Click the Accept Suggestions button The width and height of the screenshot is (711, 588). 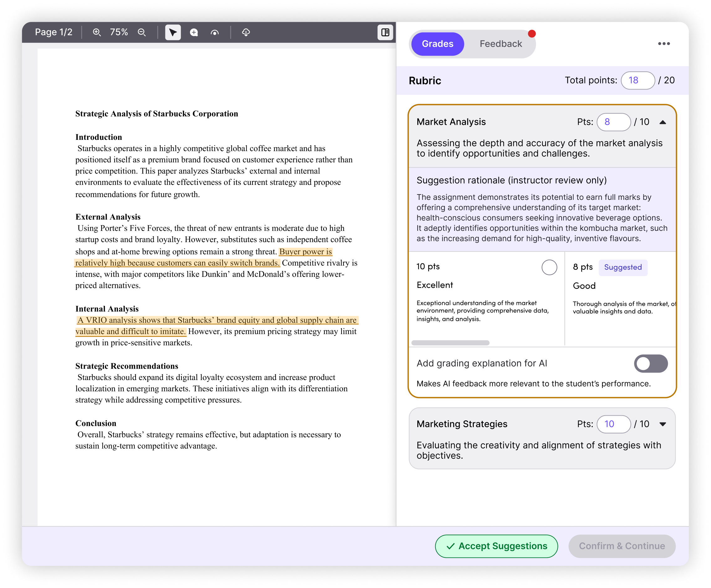[x=496, y=546]
